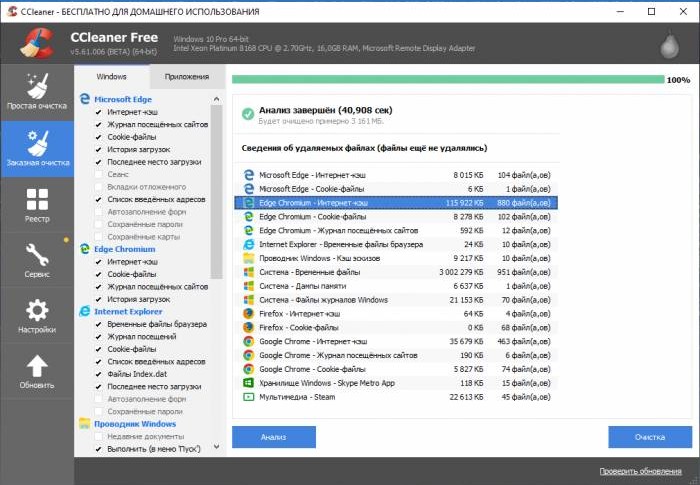This screenshot has height=485, width=700.
Task: Click Обновить upgrade arrow icon
Action: (x=37, y=366)
